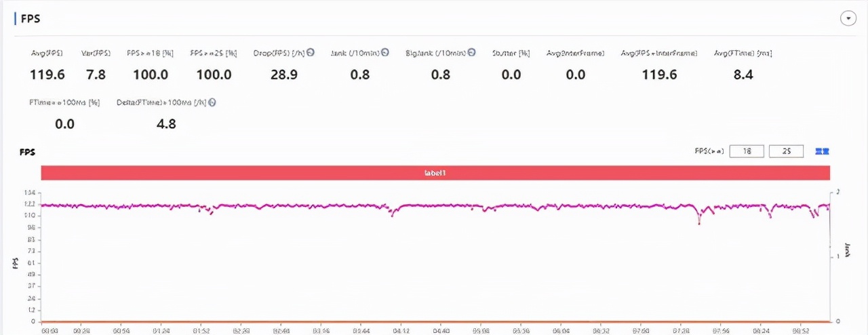Click the Avg(FPS) value 119.6
The image size is (868, 335).
(47, 75)
